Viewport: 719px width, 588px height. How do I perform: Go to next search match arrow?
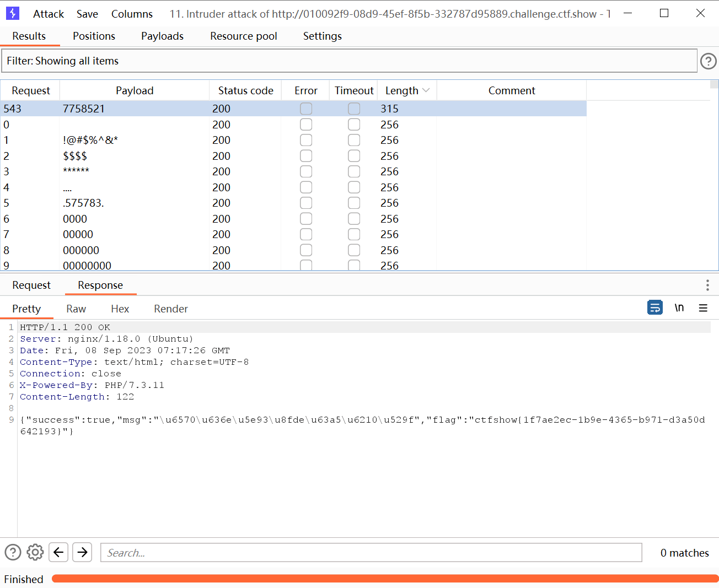click(82, 552)
